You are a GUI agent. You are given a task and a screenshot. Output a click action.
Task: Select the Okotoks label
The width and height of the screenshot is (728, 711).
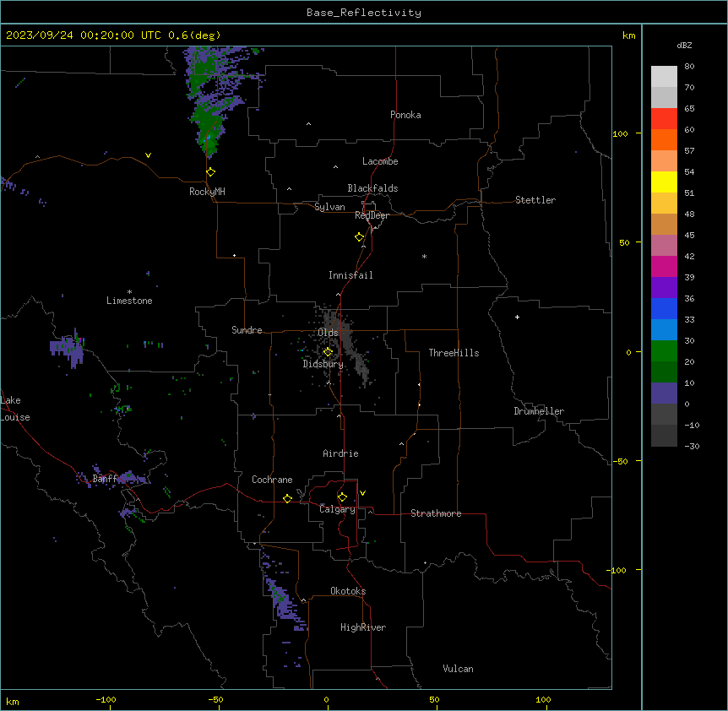348,591
